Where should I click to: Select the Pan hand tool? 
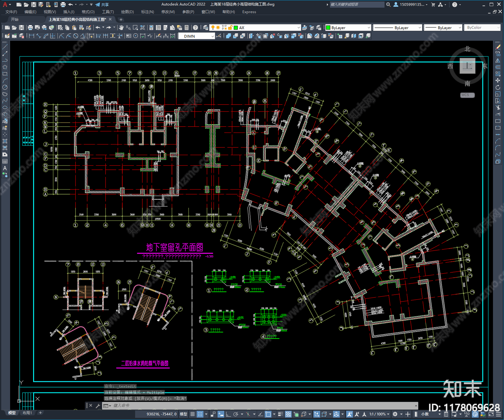121,28
